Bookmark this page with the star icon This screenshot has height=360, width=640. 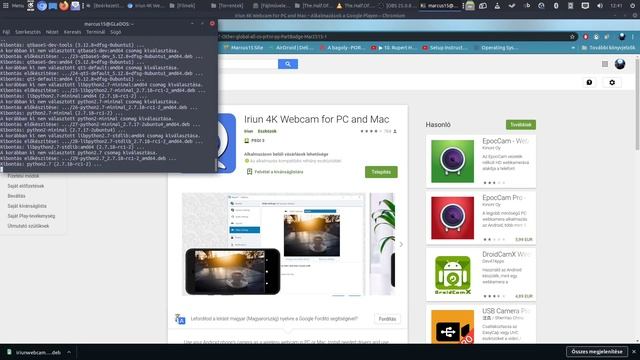click(x=572, y=37)
